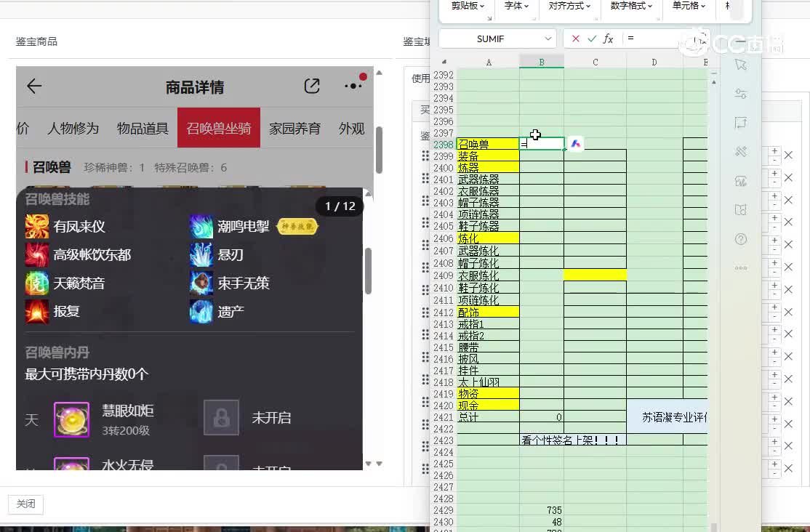The width and height of the screenshot is (810, 532).
Task: Click the share icon in product header
Action: (312, 86)
